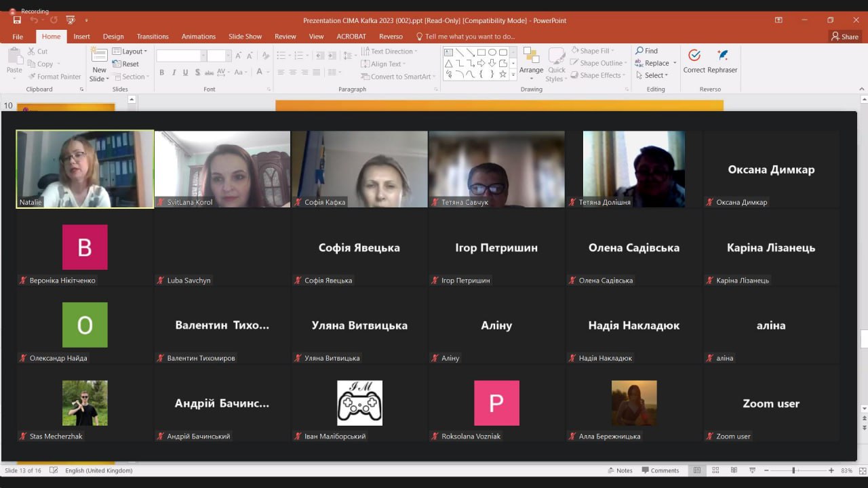
Task: Click the zoom slider in status bar
Action: (x=793, y=470)
